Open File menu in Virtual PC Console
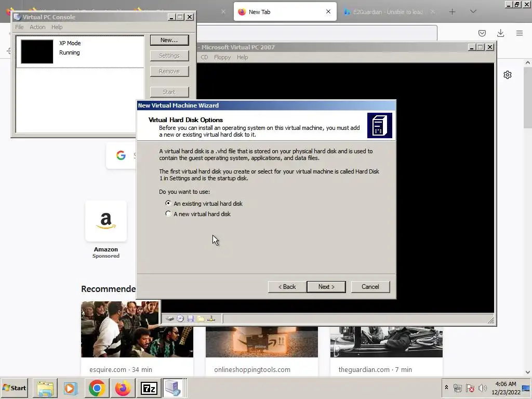 [x=19, y=27]
